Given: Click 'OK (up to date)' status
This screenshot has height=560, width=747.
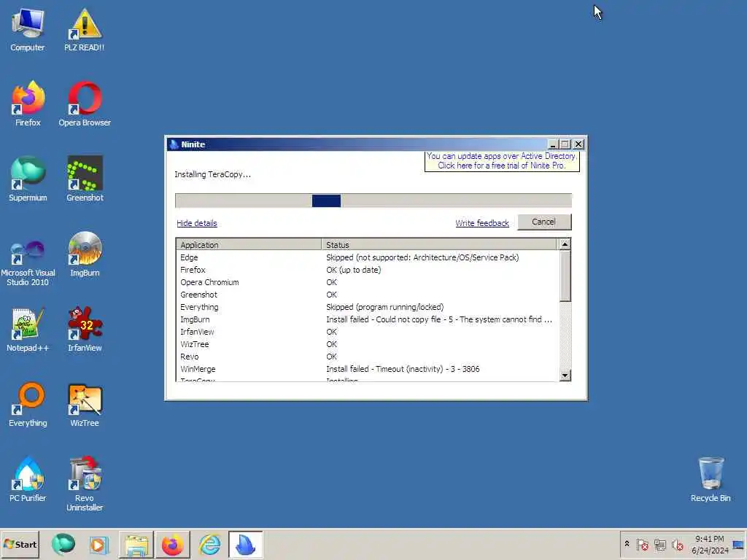Looking at the screenshot, I should pyautogui.click(x=354, y=270).
